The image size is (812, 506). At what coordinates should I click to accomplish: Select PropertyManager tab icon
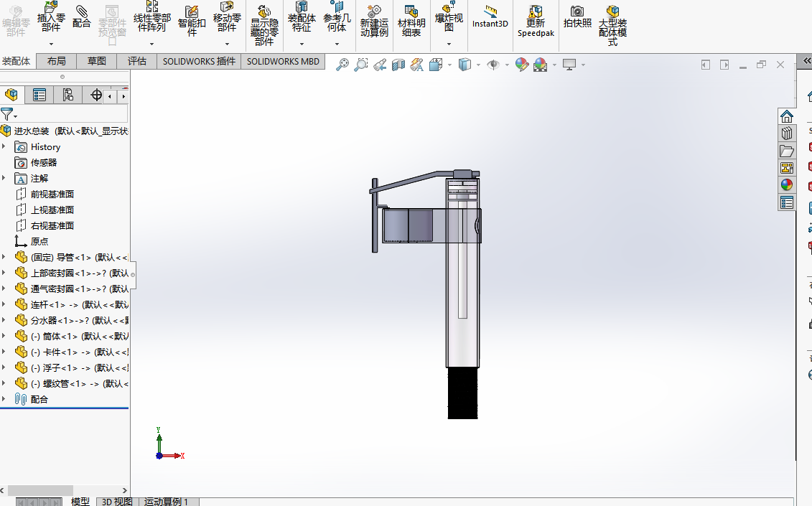point(39,95)
